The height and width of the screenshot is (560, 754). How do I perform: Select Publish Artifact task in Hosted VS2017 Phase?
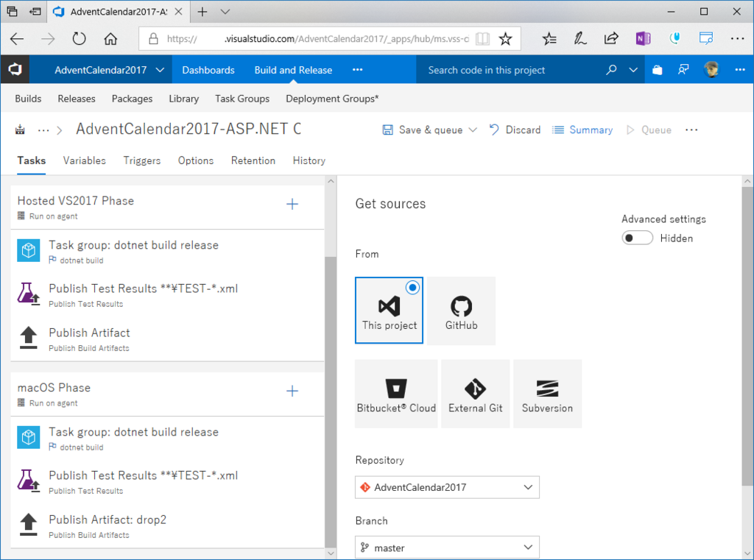pyautogui.click(x=167, y=339)
